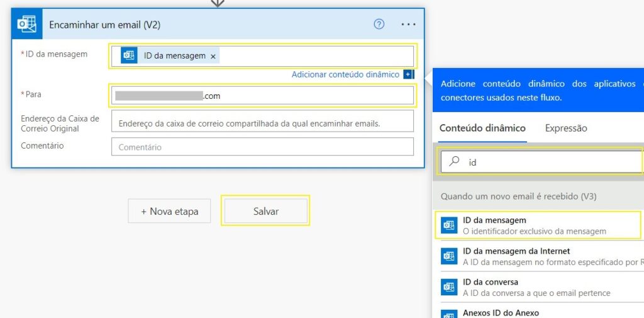Switch to the Conteúdo dinâmico tab
The height and width of the screenshot is (318, 644).
click(482, 128)
